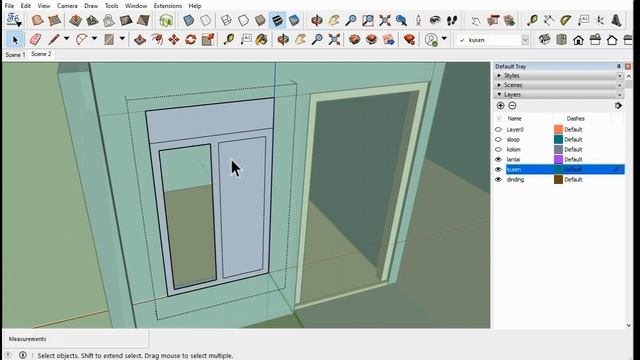Activate the Zoom Window tool

click(x=368, y=20)
